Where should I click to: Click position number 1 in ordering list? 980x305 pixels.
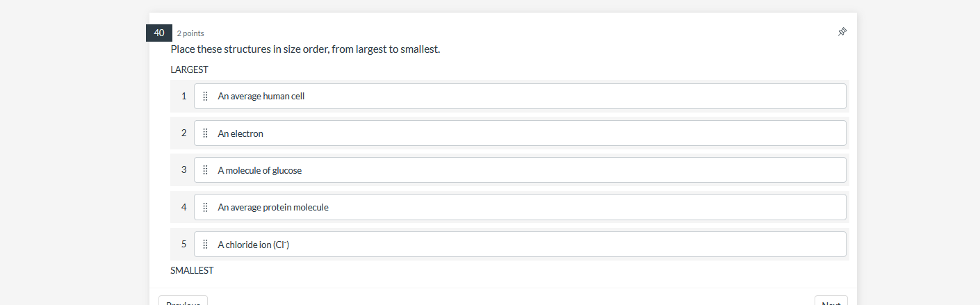(x=183, y=96)
